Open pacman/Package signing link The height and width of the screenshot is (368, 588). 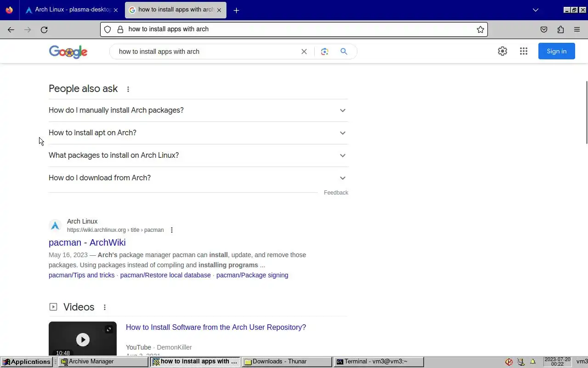(252, 275)
